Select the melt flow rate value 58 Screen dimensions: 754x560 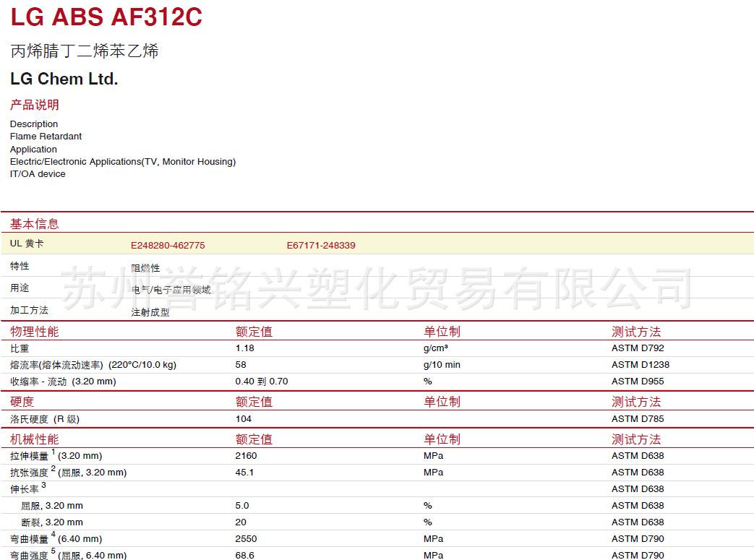[x=241, y=365]
